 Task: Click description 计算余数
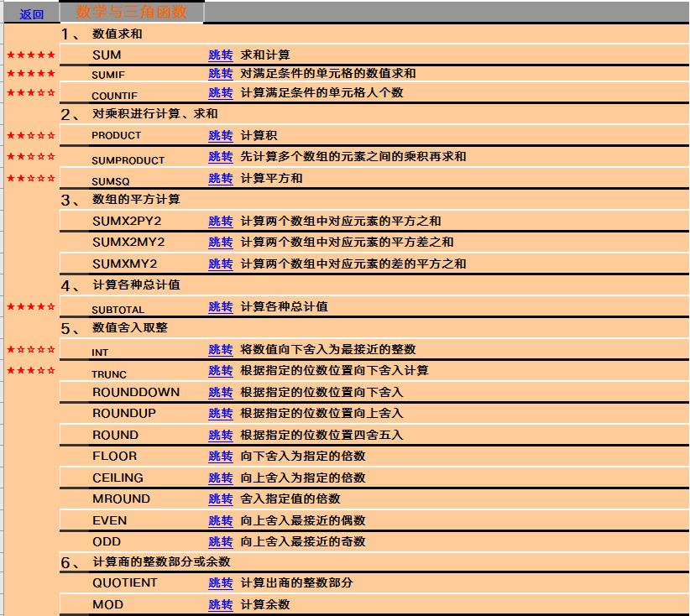point(265,604)
